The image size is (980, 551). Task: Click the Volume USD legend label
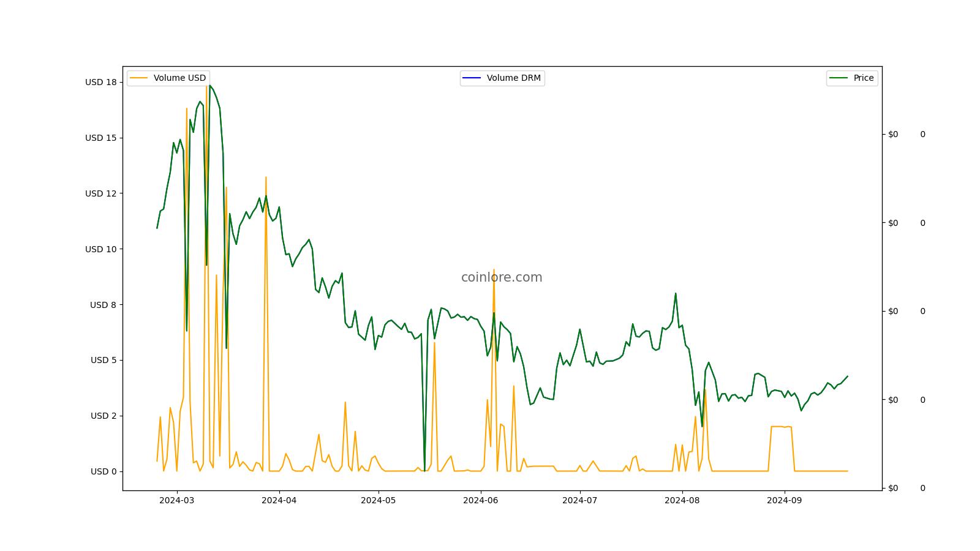coord(179,78)
